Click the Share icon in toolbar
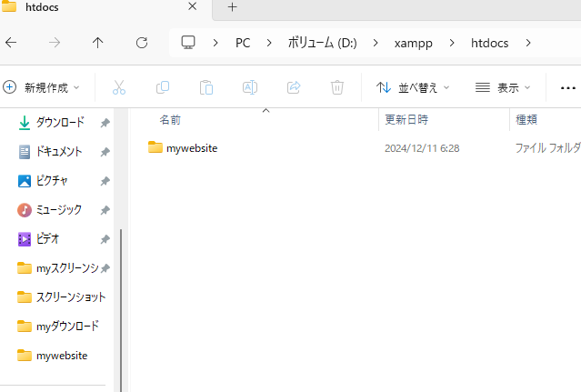Image resolution: width=581 pixels, height=392 pixels. [294, 87]
